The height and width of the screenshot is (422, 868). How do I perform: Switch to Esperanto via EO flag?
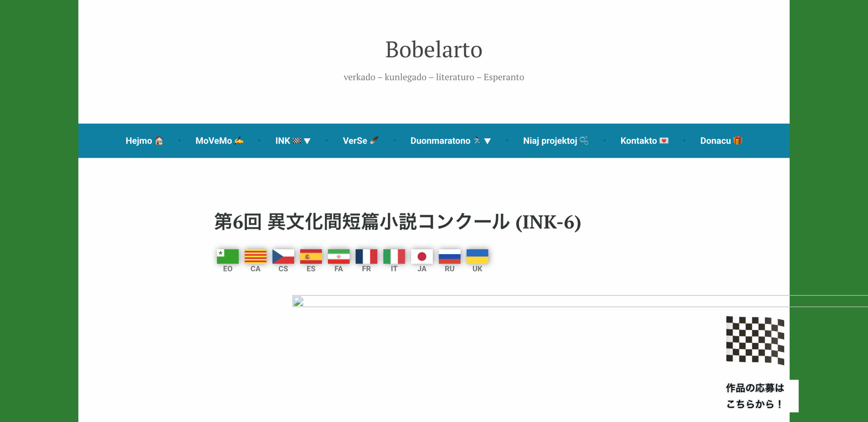coord(228,256)
